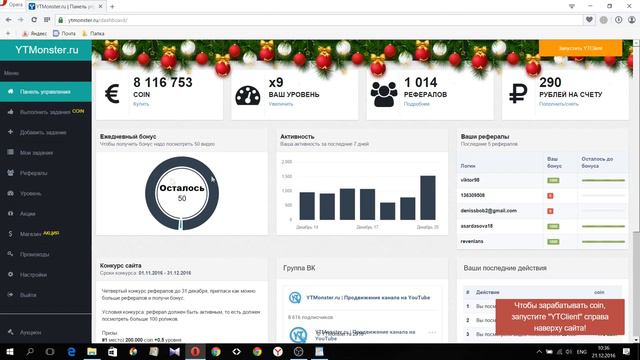Click the gavel icon beside Аукцион
The height and width of the screenshot is (360, 640).
point(11,332)
